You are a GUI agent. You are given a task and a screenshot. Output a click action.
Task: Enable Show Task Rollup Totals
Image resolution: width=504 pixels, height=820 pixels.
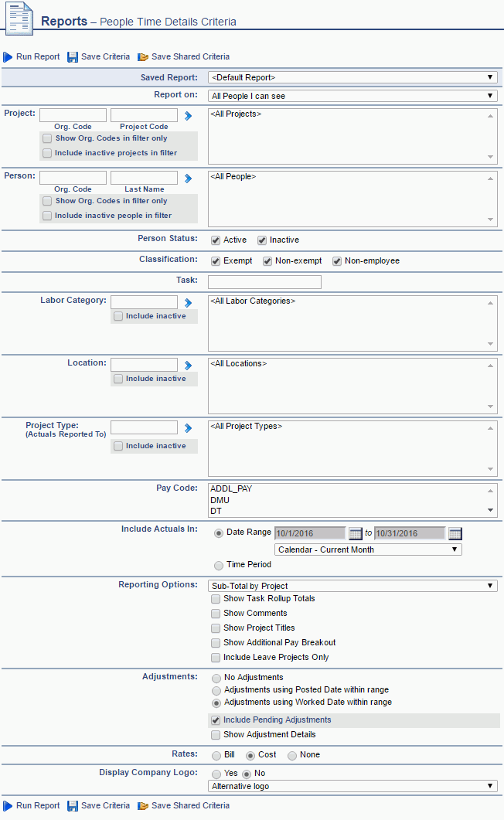click(x=216, y=599)
